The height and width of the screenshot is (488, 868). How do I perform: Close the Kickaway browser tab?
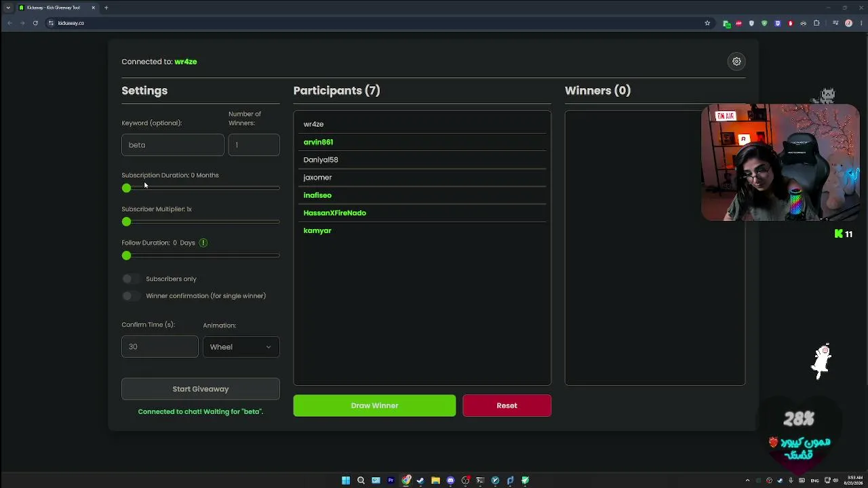[x=94, y=7]
